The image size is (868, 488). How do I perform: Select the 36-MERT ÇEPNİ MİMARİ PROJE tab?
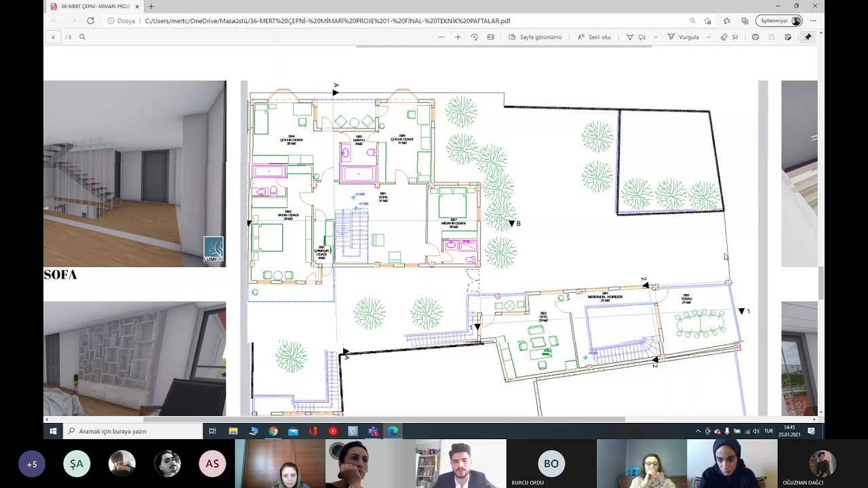click(x=94, y=6)
